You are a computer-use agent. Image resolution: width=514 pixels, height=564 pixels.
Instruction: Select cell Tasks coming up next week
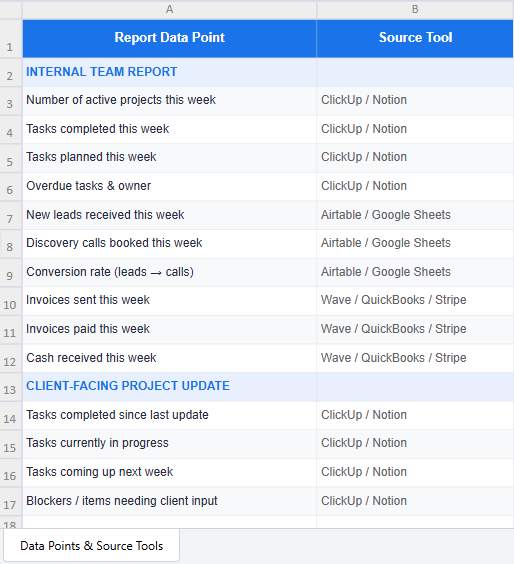click(169, 472)
